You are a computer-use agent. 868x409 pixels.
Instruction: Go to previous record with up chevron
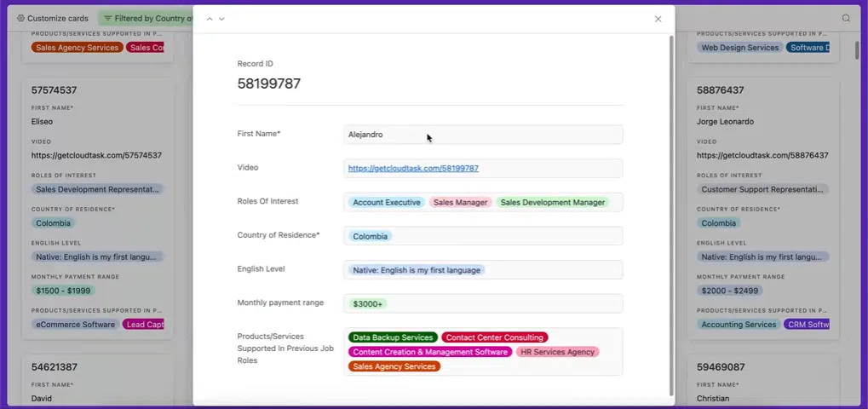pos(210,19)
